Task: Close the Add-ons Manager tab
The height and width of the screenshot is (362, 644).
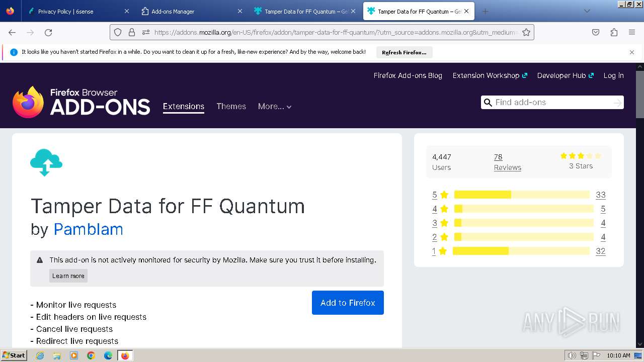Action: (240, 11)
